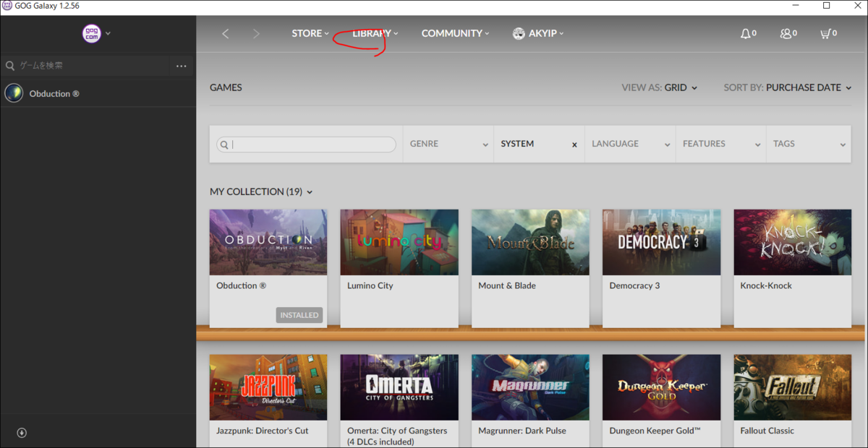This screenshot has width=868, height=448.
Task: Open Magrunner Dark Pulse cover
Action: (x=530, y=387)
